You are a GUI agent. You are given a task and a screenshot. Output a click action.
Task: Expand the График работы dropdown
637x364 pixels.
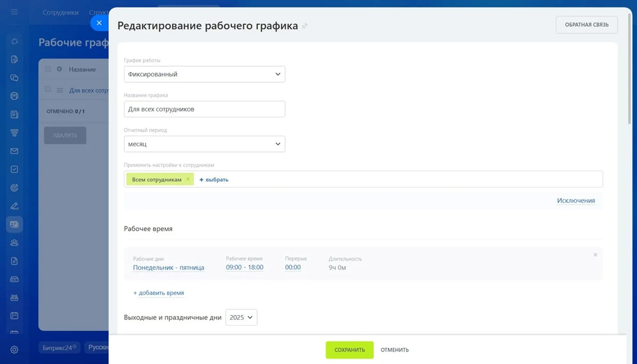click(x=204, y=74)
